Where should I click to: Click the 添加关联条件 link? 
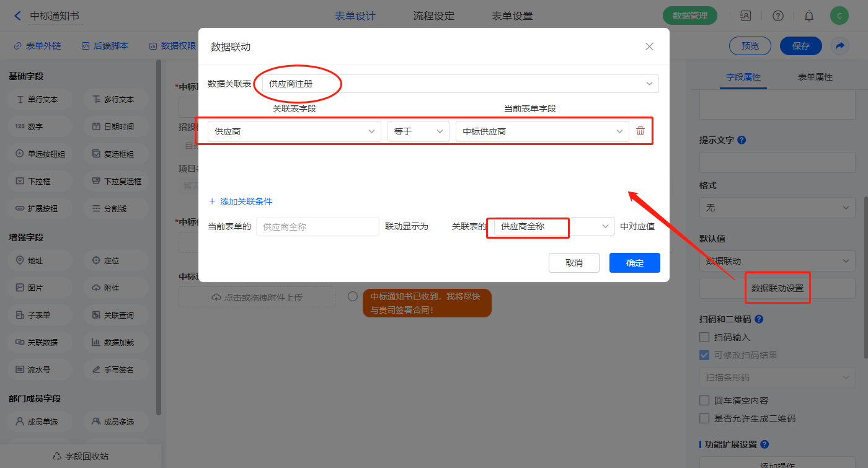tap(241, 201)
